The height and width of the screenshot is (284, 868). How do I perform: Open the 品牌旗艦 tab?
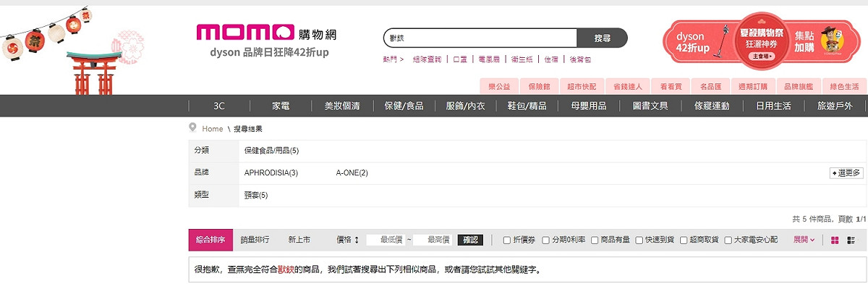tap(798, 86)
